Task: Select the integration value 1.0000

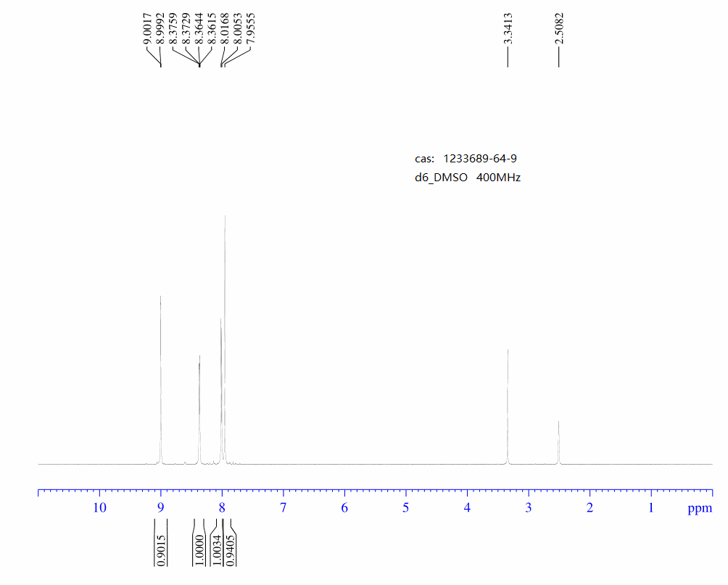Action: 199,551
